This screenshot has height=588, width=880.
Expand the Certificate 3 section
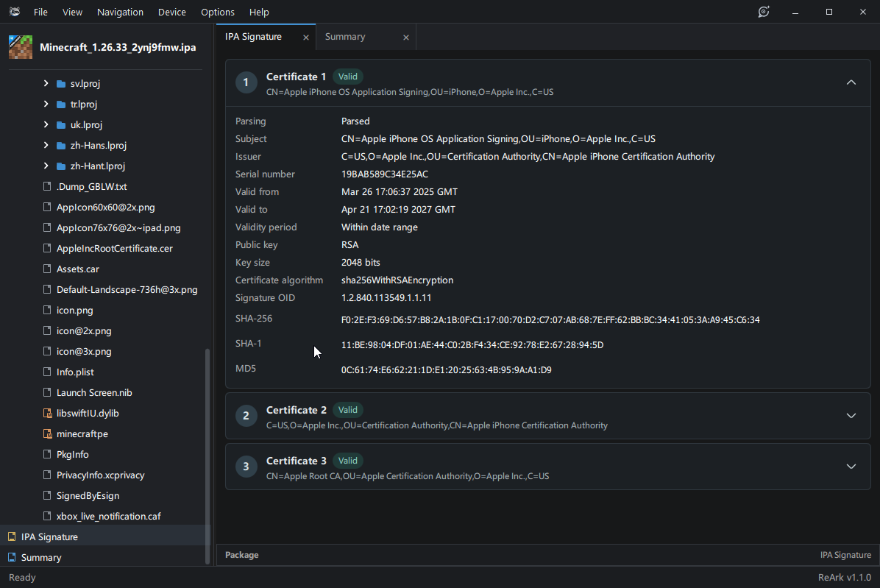point(851,467)
